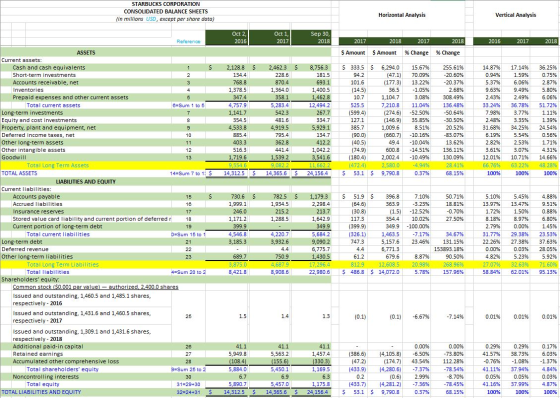Click the 'Total shareholders' equity' label
This screenshot has width=560, height=398.
(62, 369)
